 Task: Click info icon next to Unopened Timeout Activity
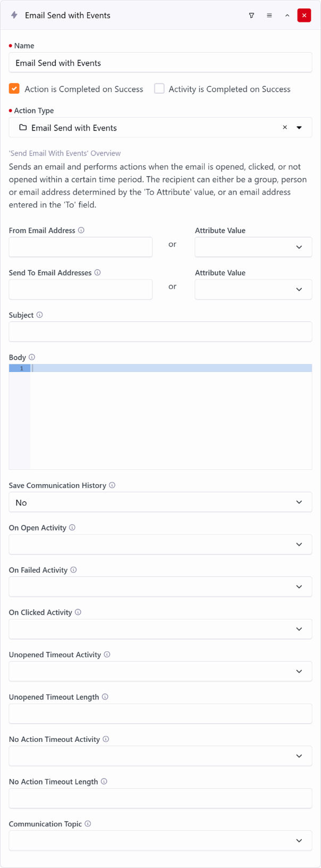pyautogui.click(x=107, y=655)
